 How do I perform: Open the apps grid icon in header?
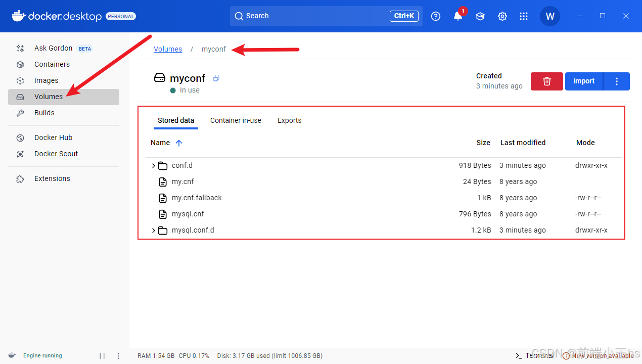524,16
